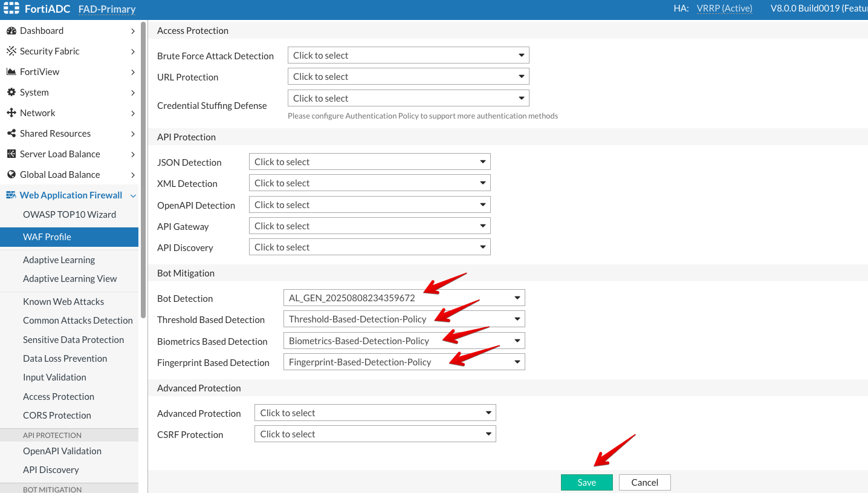Screen dimensions: 868x493
Task: Go to OWASP TOP10 Wizard
Action: pyautogui.click(x=69, y=215)
